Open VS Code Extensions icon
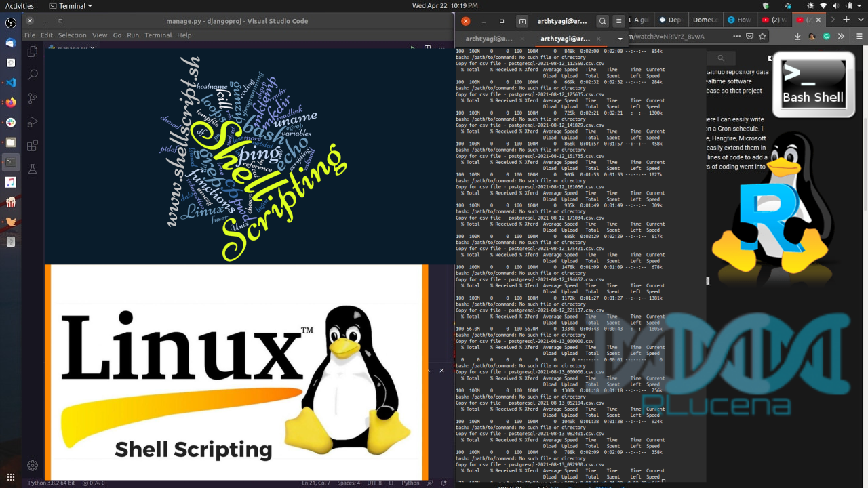The image size is (868, 488). (32, 146)
